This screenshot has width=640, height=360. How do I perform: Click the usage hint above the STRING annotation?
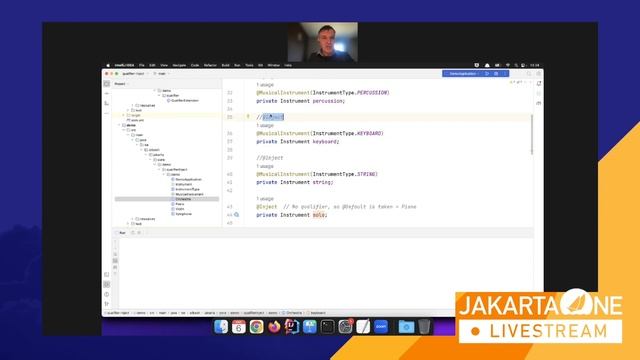(265, 166)
